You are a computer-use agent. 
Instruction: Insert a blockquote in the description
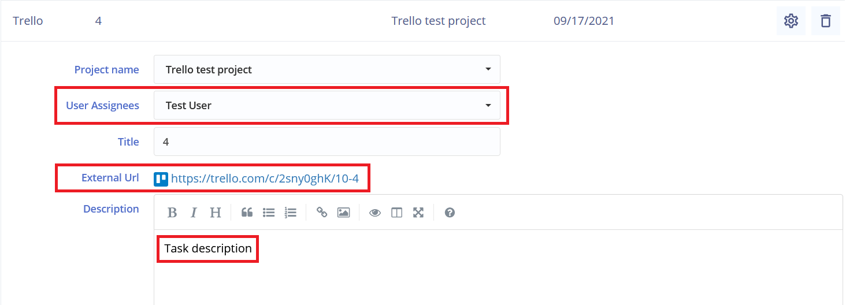point(247,213)
